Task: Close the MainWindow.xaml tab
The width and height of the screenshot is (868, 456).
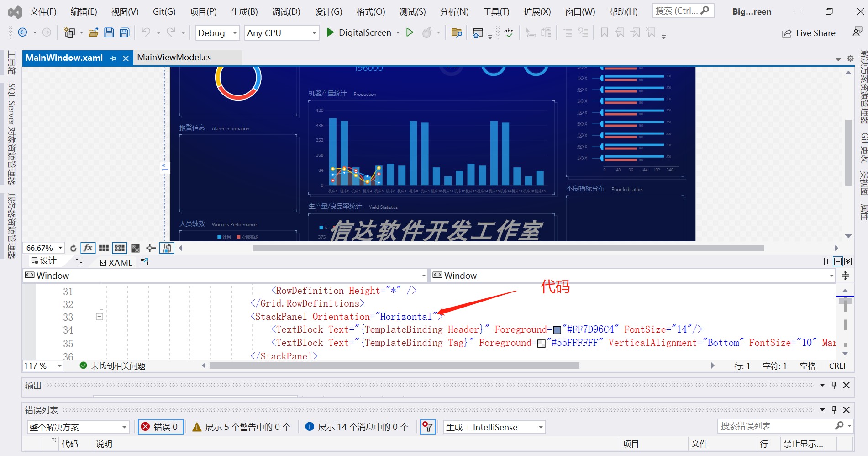Action: point(126,58)
